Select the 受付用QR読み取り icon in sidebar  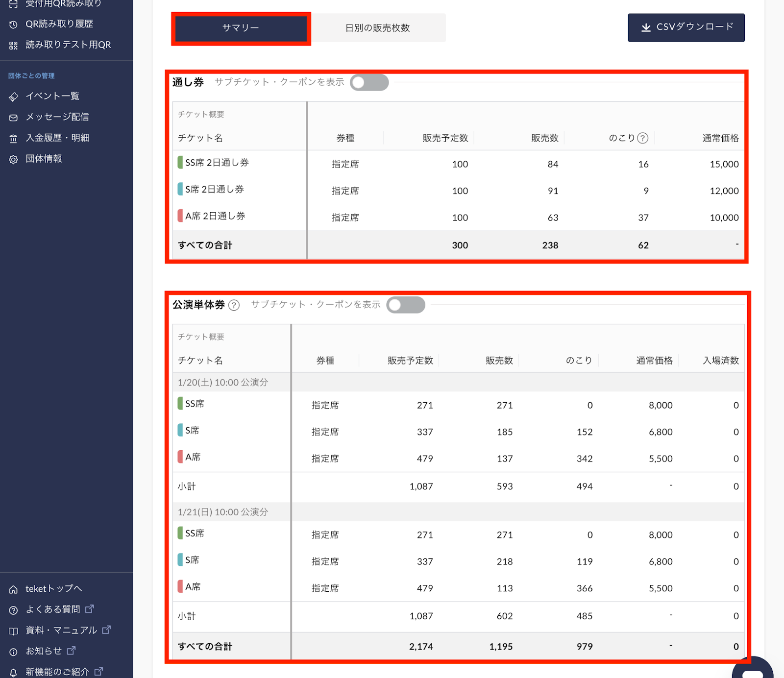click(x=13, y=3)
